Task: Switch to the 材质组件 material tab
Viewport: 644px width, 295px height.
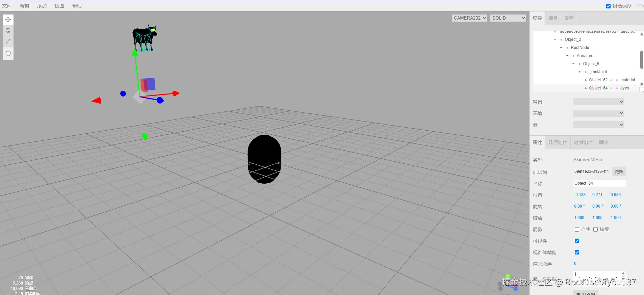Action: click(583, 142)
